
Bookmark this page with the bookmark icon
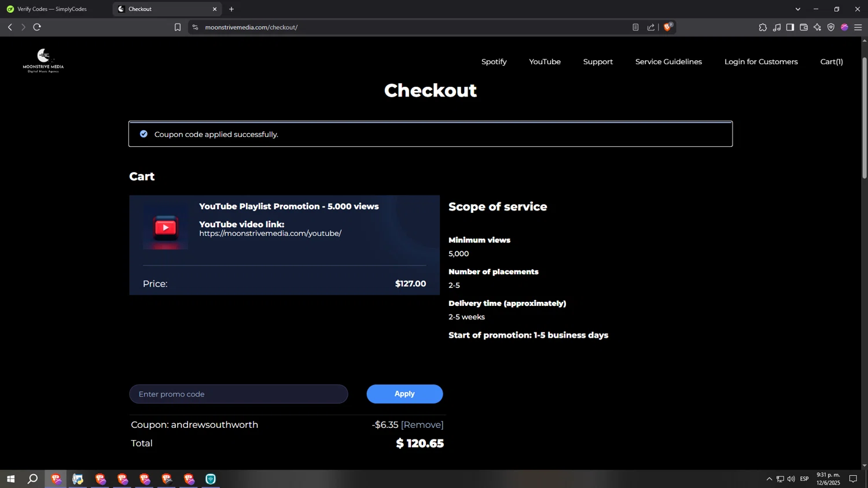(x=178, y=27)
